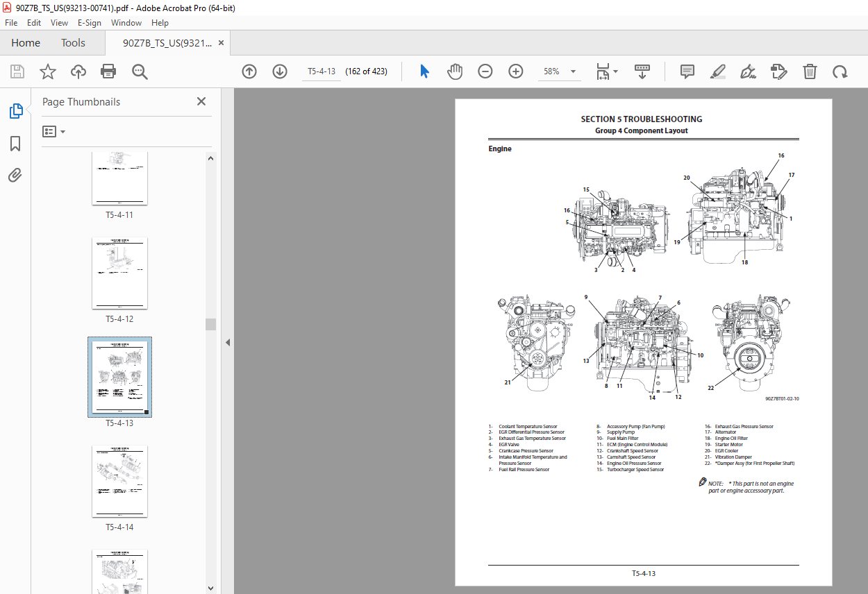Collapse navigation pane with arrow handle
The height and width of the screenshot is (594, 868).
[227, 342]
